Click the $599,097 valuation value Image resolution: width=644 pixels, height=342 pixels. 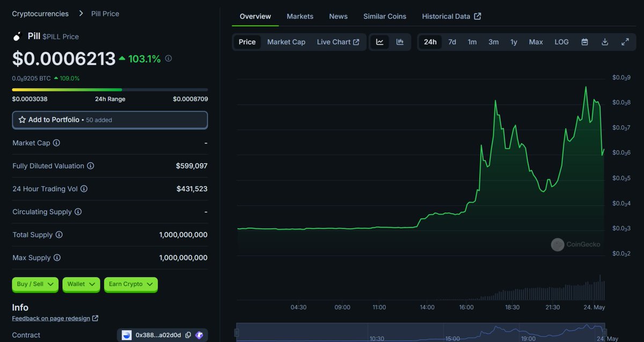pyautogui.click(x=192, y=166)
